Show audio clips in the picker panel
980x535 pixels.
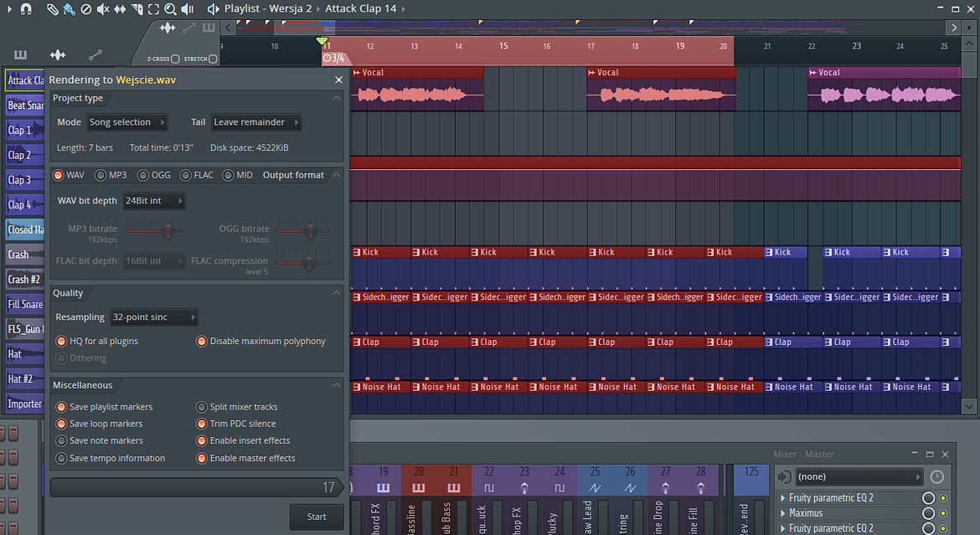(58, 55)
